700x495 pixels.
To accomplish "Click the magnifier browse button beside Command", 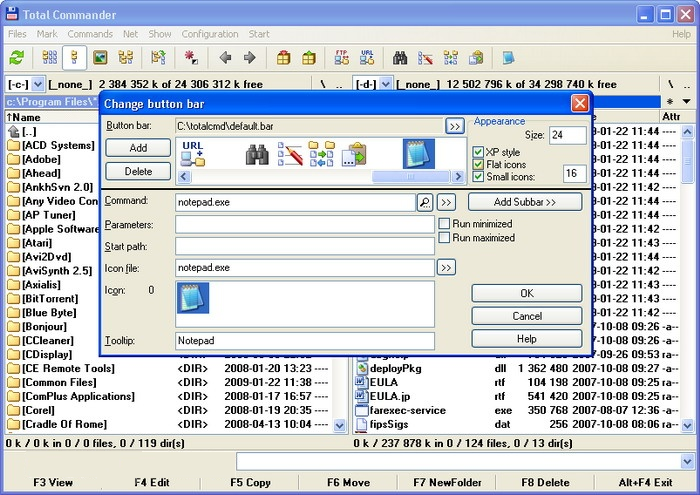I will (425, 202).
